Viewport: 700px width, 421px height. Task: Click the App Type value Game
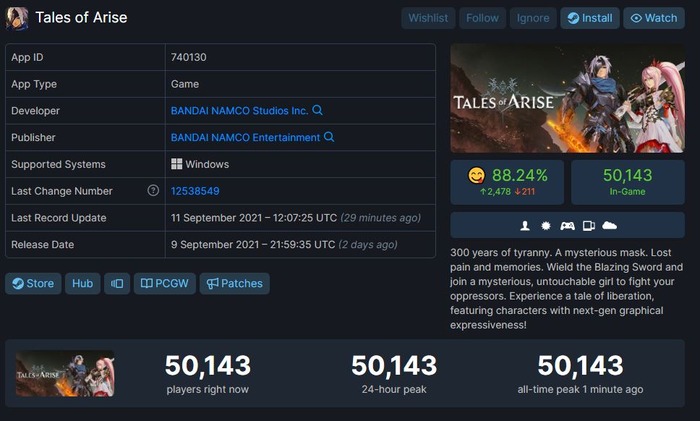(x=185, y=84)
